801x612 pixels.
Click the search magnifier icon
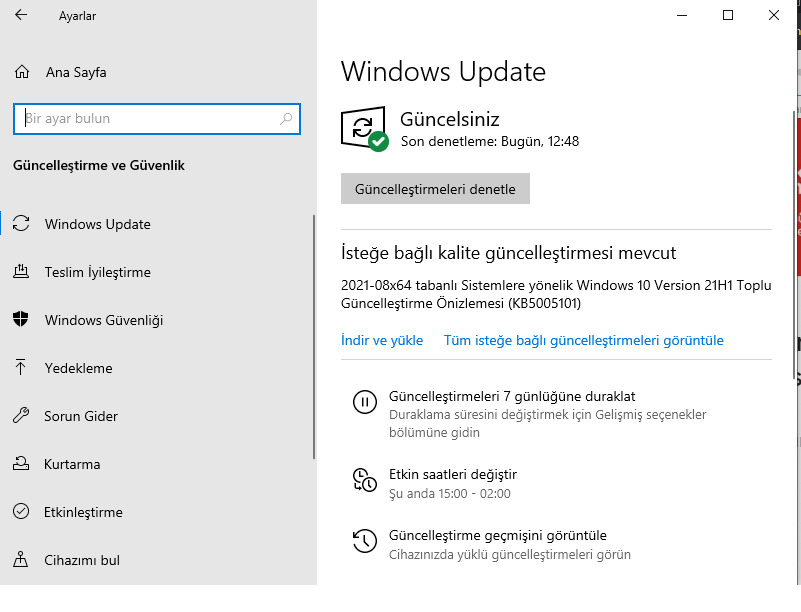(286, 119)
